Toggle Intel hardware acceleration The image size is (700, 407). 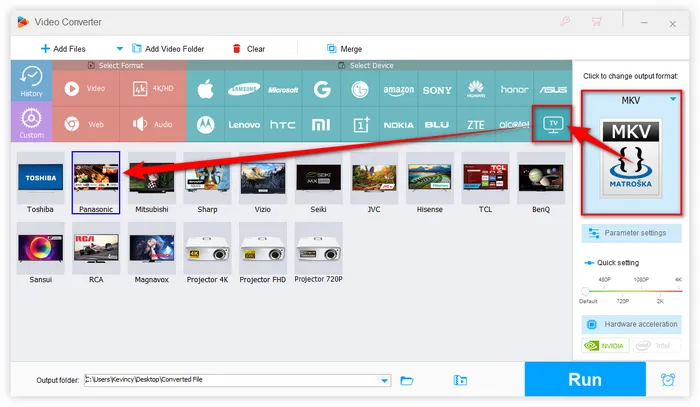656,345
